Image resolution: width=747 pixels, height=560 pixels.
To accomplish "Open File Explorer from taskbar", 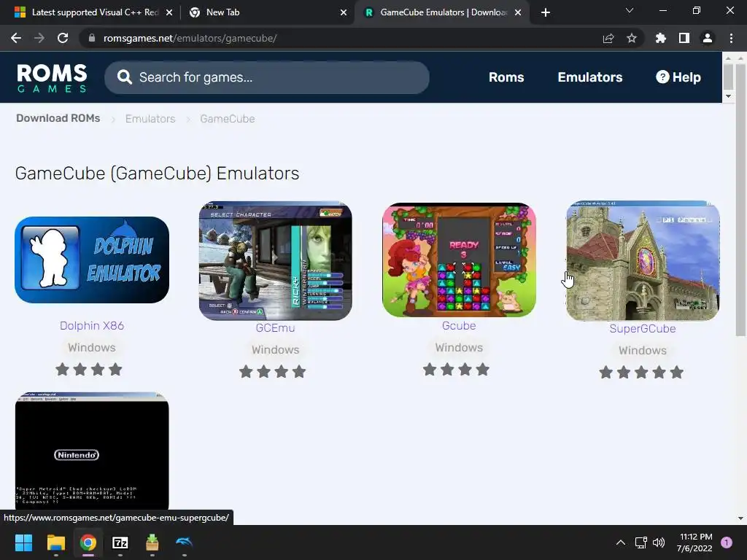I will (55, 542).
